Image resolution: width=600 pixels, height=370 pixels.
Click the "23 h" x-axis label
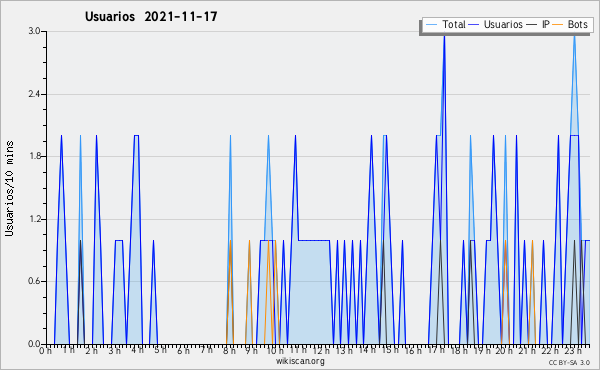pos(573,351)
